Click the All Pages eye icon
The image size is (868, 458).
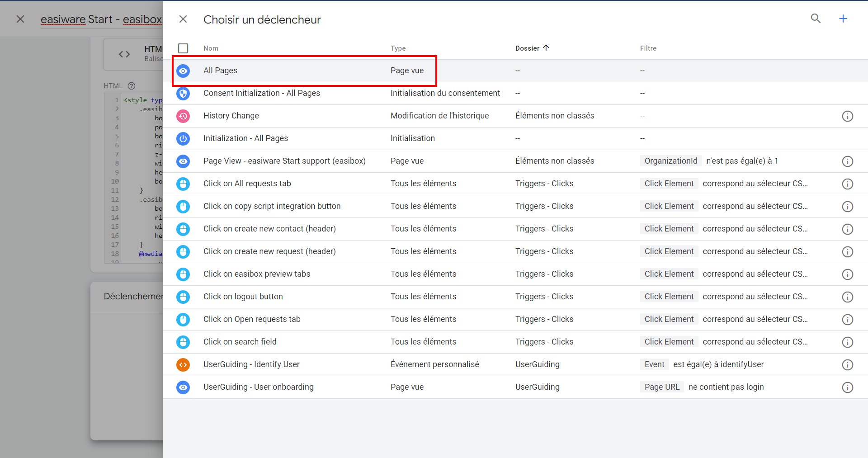pyautogui.click(x=183, y=71)
